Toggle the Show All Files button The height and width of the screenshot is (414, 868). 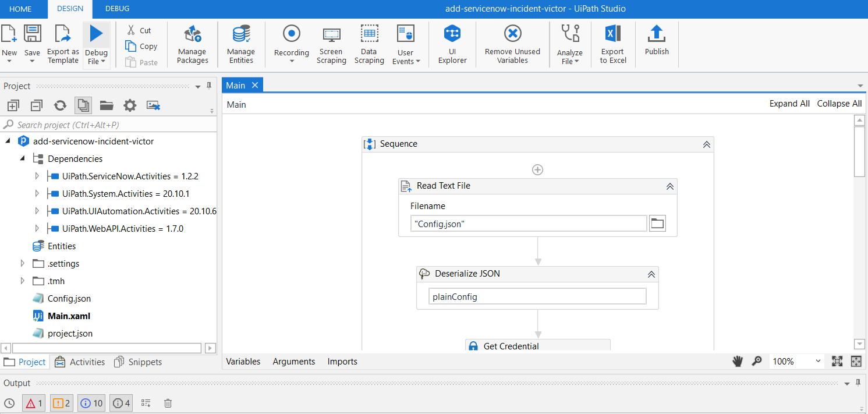(x=83, y=105)
